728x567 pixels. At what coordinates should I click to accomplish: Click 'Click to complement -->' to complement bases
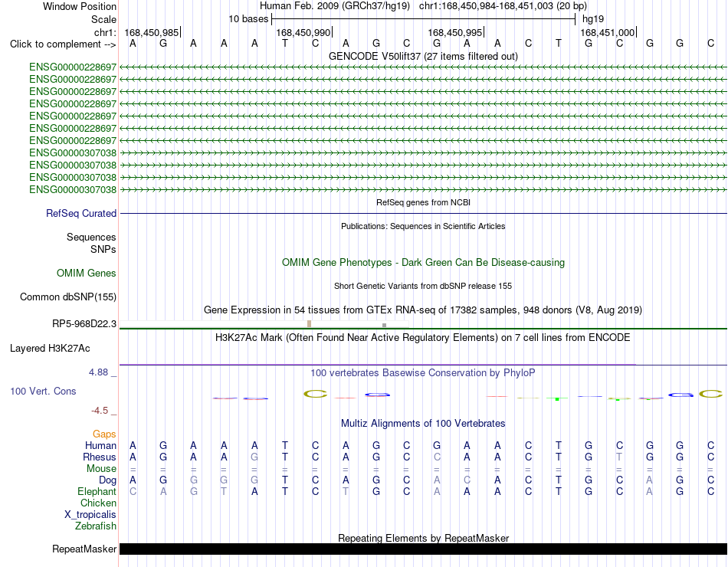click(x=63, y=44)
